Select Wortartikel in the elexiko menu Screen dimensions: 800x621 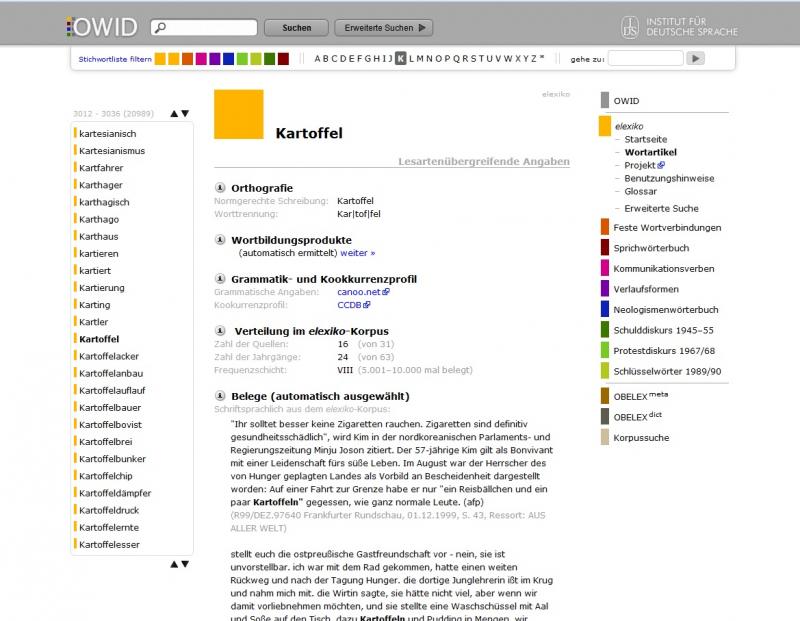tap(651, 152)
